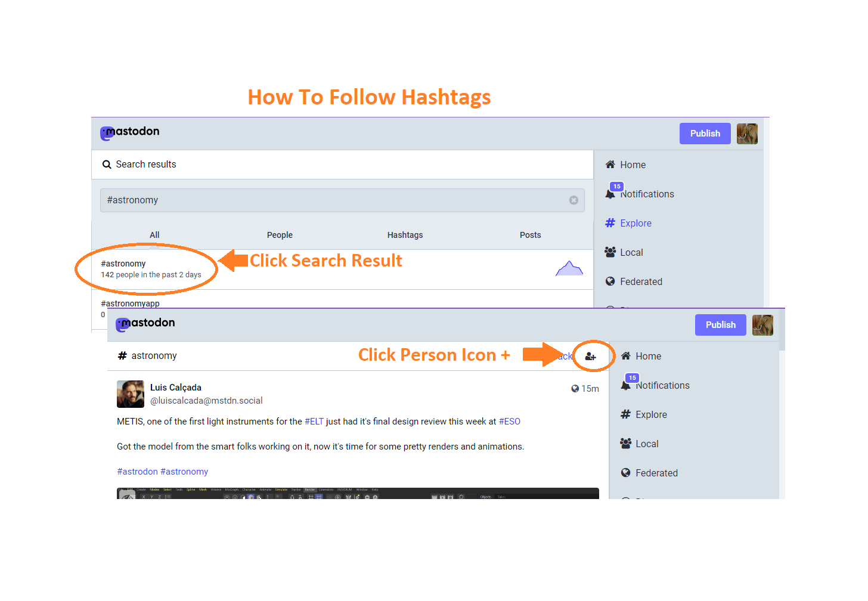The width and height of the screenshot is (868, 601).
Task: Click the Mastodon logo in upper window
Action: click(x=129, y=132)
